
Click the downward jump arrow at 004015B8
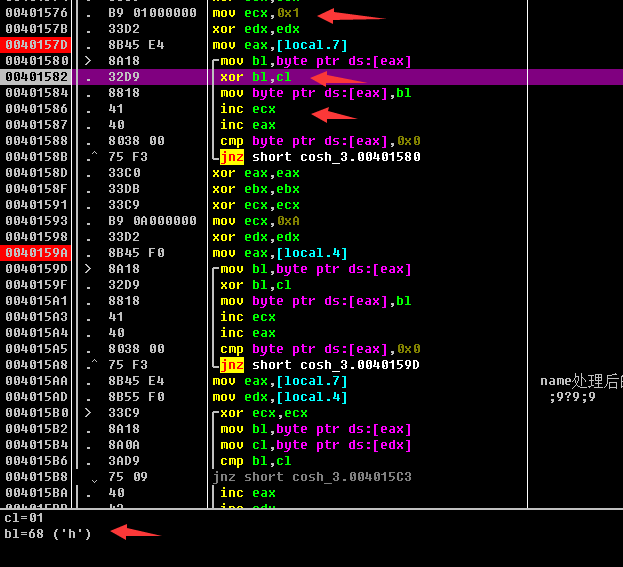pos(92,478)
